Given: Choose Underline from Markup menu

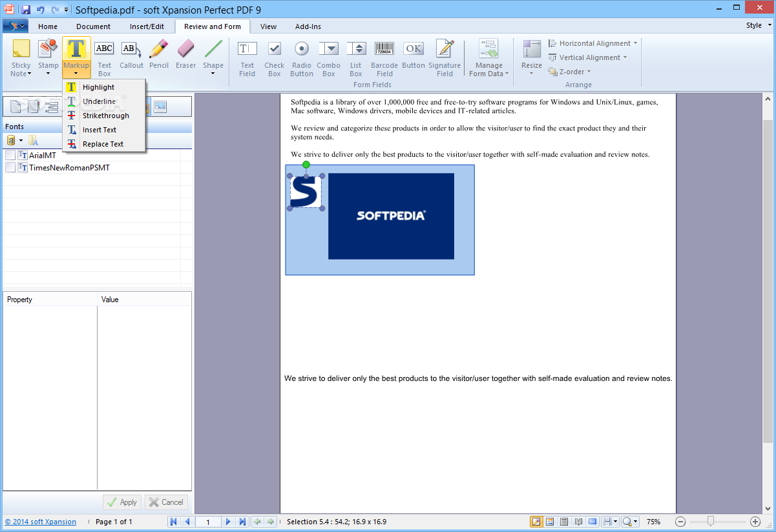Looking at the screenshot, I should tap(104, 101).
